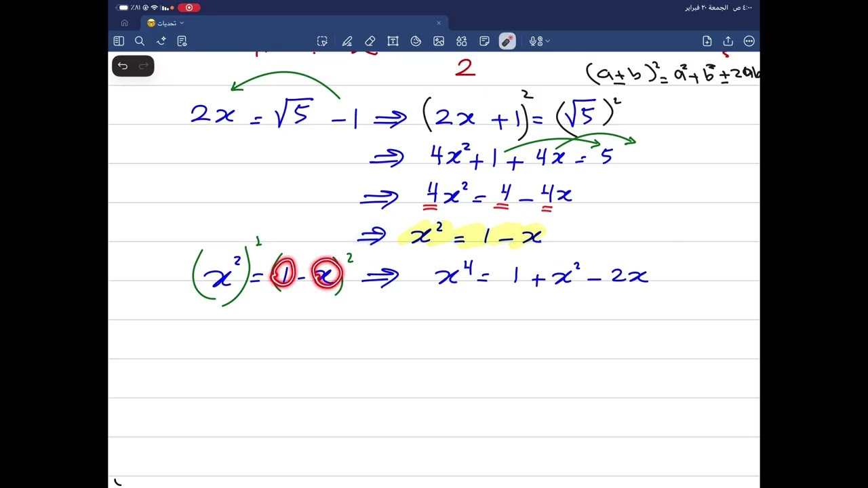Image resolution: width=868 pixels, height=488 pixels.
Task: Select the lasso selection tool
Action: point(322,41)
